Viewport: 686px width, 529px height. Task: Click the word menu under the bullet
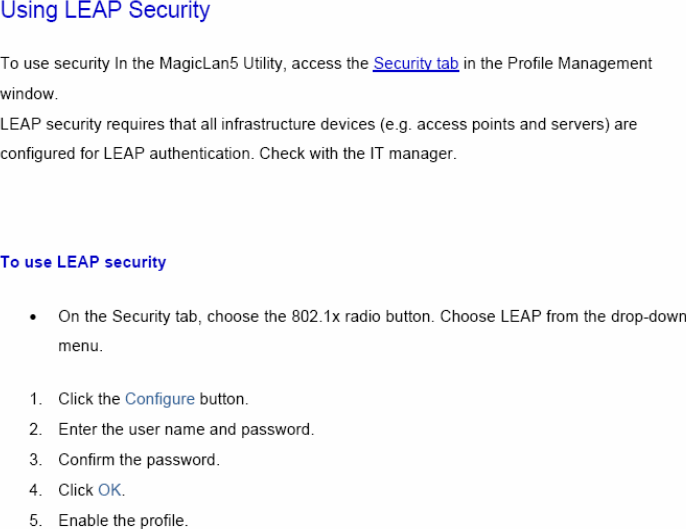[80, 347]
